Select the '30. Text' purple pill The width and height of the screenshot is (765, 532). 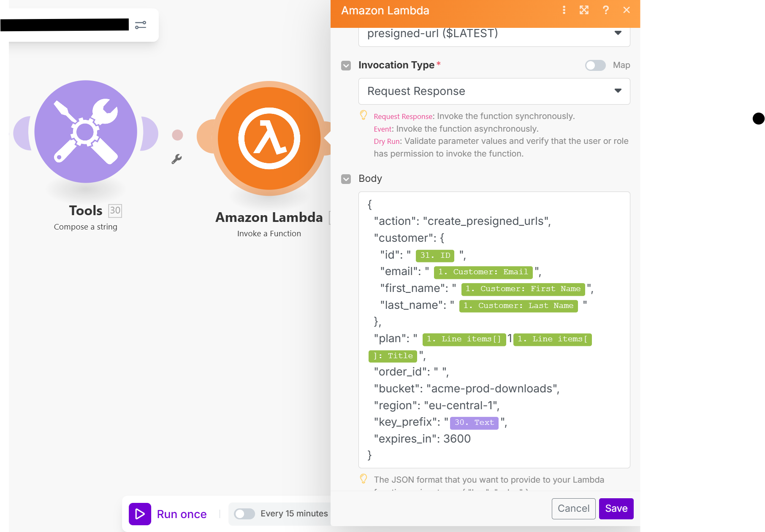coord(474,423)
